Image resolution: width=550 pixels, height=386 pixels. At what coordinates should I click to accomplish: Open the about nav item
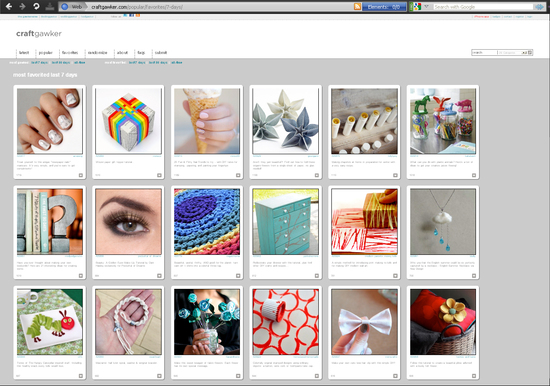click(122, 53)
